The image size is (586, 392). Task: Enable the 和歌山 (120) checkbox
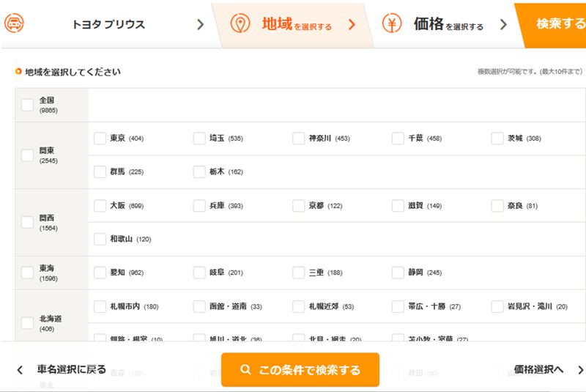pos(100,239)
